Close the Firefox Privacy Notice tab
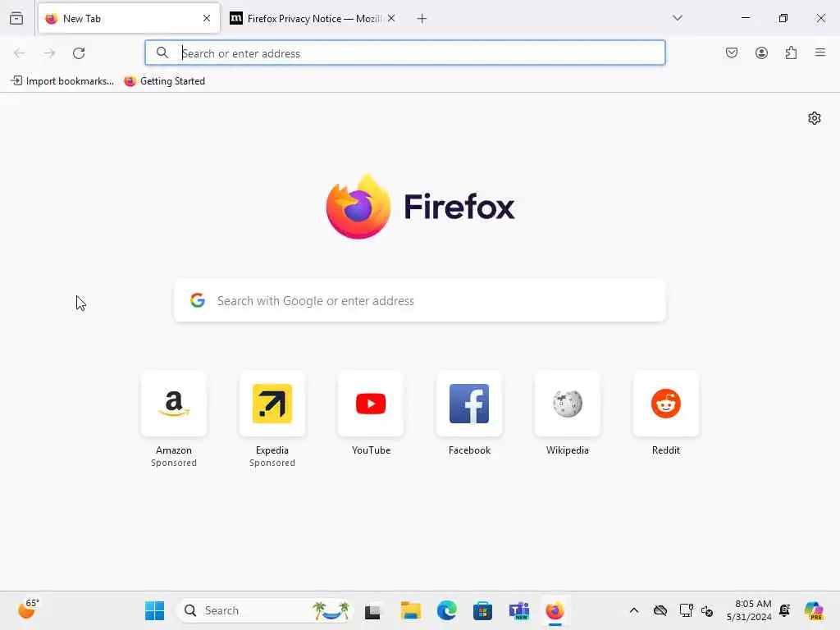 pyautogui.click(x=391, y=18)
